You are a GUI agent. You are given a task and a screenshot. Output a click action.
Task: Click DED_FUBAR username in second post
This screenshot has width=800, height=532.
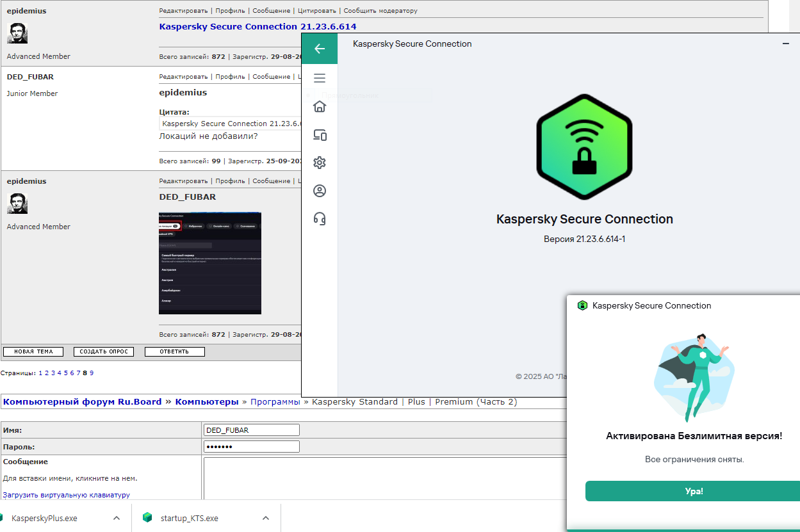point(30,77)
